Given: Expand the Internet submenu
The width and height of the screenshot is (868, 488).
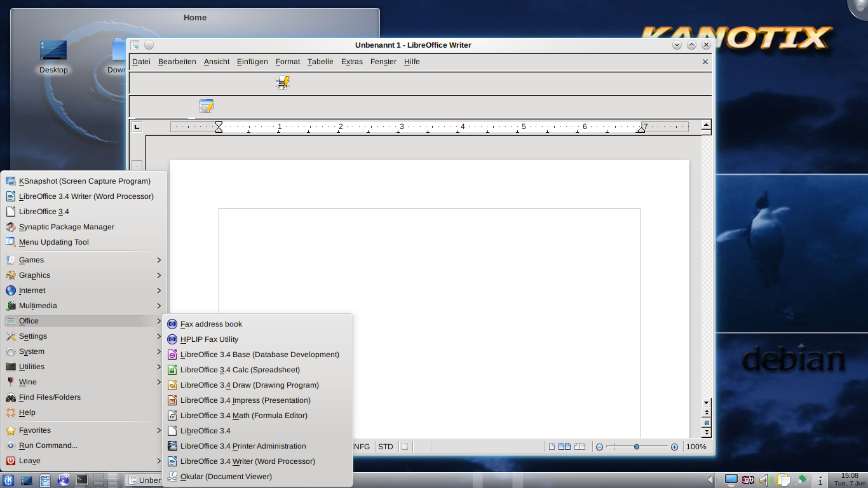Looking at the screenshot, I should click(x=84, y=290).
